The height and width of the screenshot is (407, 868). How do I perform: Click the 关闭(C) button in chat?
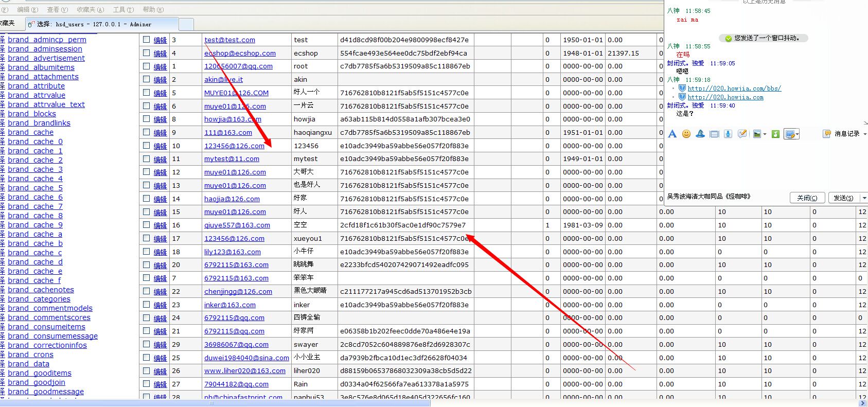(x=807, y=198)
